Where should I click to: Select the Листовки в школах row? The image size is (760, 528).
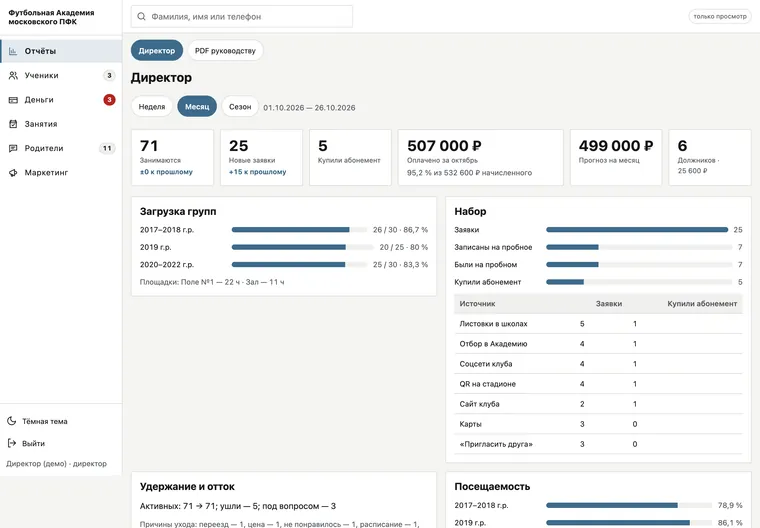(x=598, y=324)
